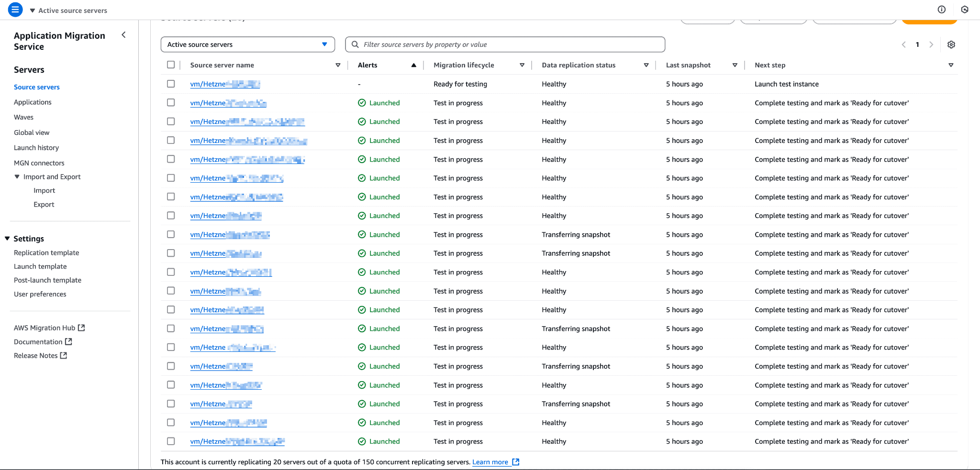Sort by Migration lifecycle column

point(522,65)
